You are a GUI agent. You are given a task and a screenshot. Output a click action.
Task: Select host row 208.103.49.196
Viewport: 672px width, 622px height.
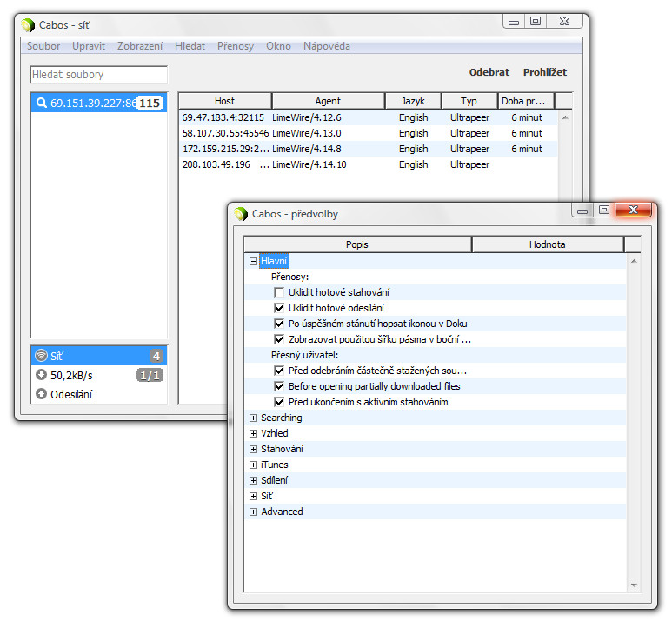click(368, 164)
